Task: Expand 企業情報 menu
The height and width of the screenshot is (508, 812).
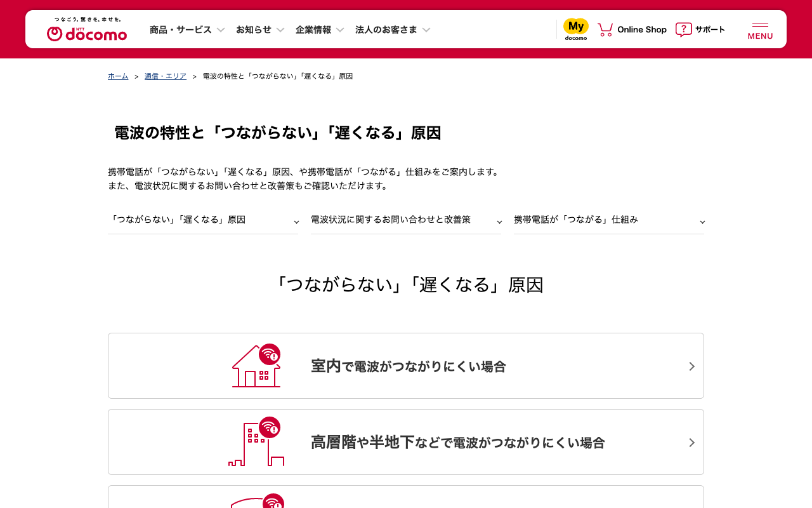Action: pos(320,30)
